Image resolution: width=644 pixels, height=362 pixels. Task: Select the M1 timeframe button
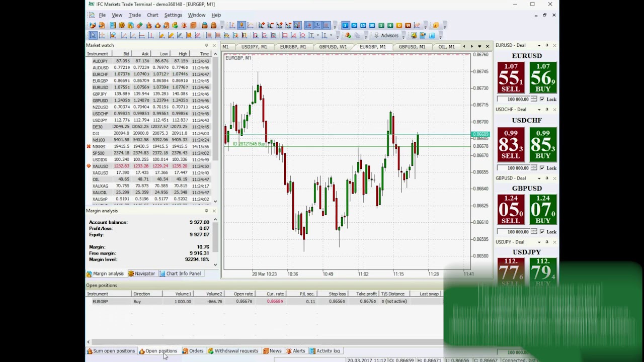(346, 25)
